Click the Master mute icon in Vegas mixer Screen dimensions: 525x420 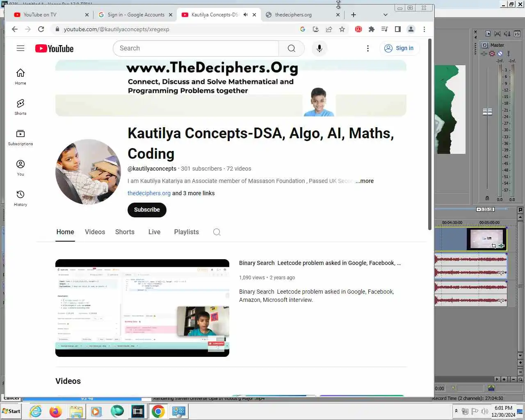(x=500, y=53)
